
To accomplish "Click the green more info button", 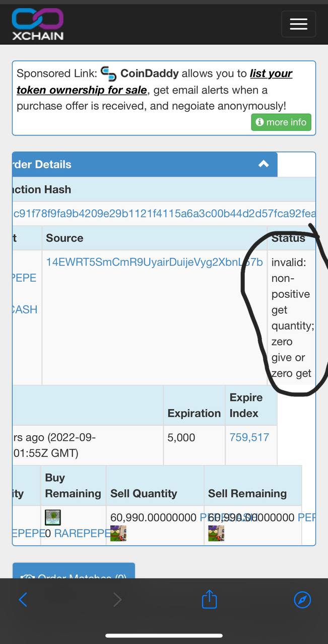I will coord(281,122).
